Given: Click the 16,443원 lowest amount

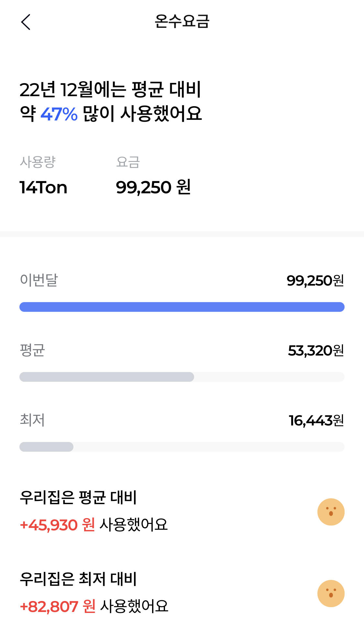Looking at the screenshot, I should tap(316, 421).
